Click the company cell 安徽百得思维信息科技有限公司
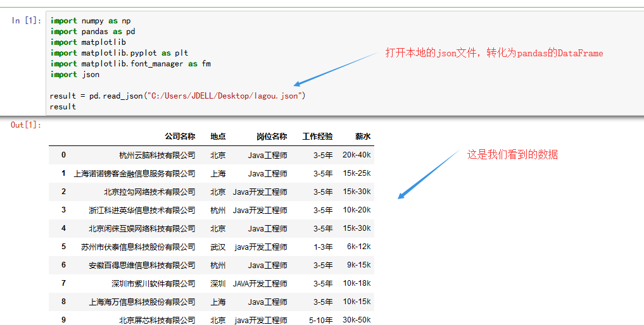The height and width of the screenshot is (325, 644). pos(142,265)
